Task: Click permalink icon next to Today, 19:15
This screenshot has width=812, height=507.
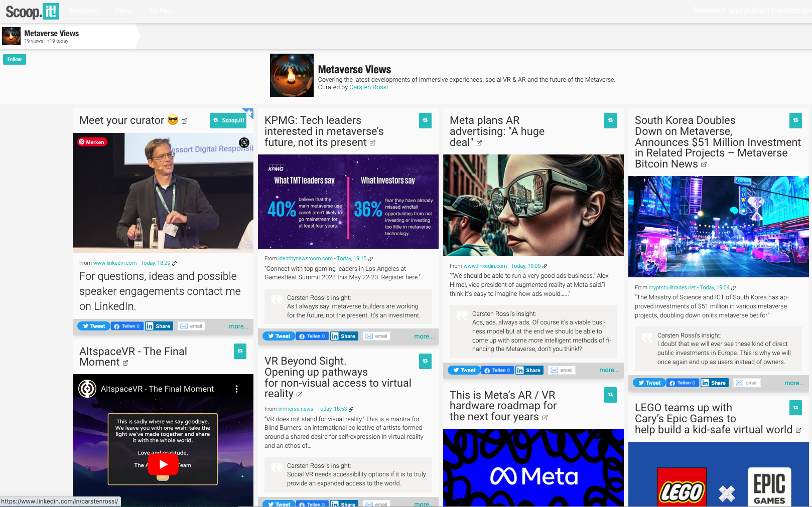Action: tap(370, 259)
